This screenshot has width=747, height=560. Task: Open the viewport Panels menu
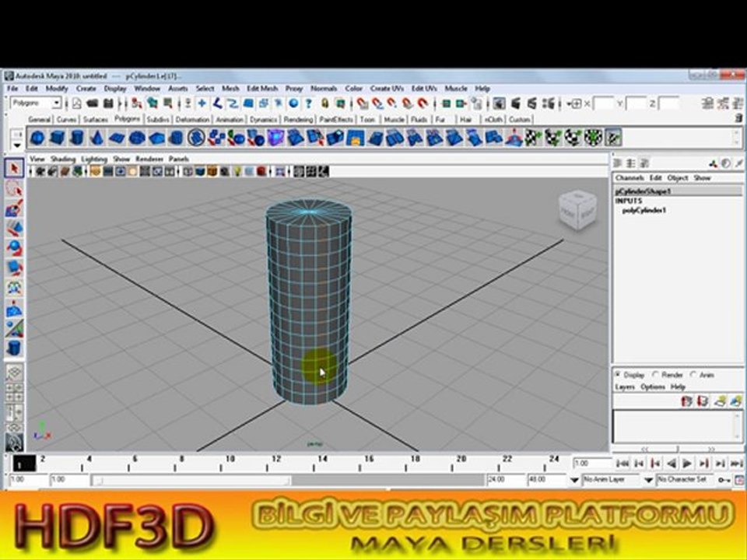coord(179,159)
